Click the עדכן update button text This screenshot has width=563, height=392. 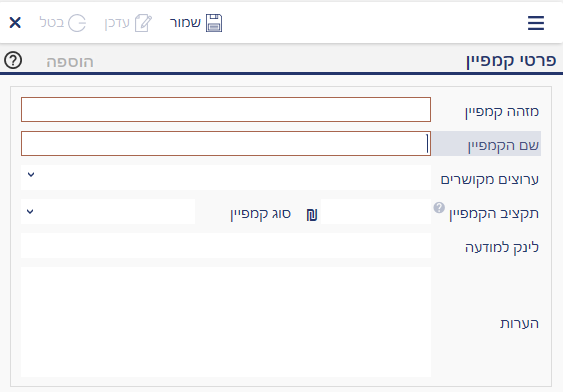click(117, 23)
